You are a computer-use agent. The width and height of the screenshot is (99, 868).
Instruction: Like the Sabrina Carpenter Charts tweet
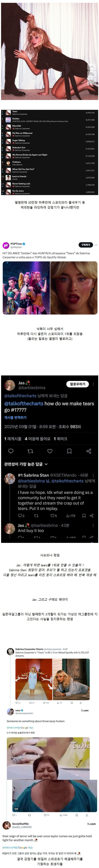[x=44, y=702]
